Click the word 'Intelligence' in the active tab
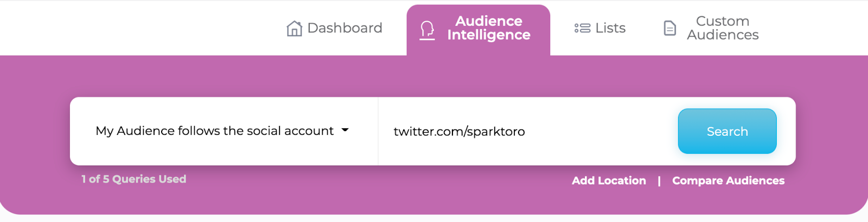Viewport: 868px width, 222px height. 489,35
